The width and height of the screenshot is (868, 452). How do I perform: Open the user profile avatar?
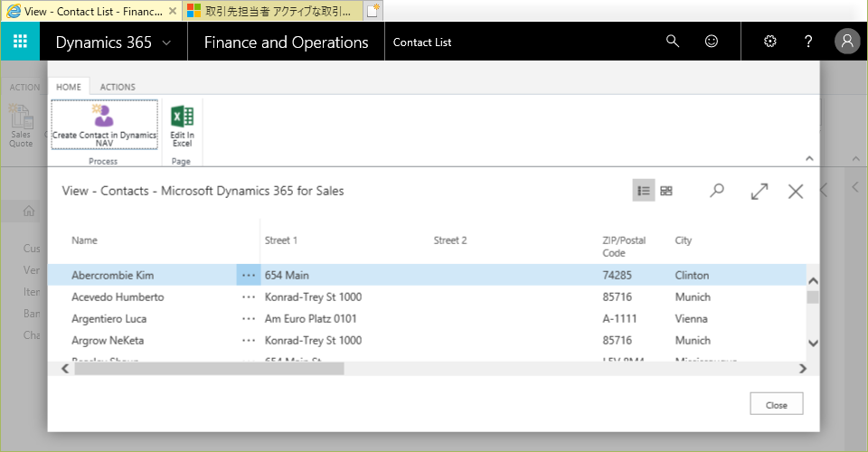coord(847,41)
